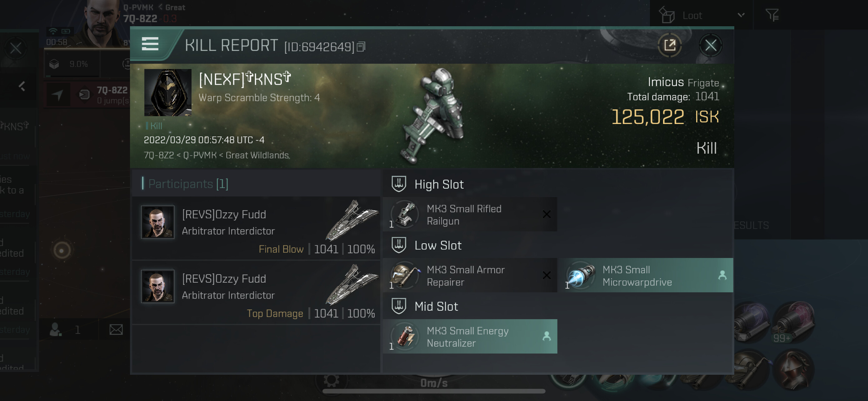Select the MK3 Small Energy Neutralizer item
Image resolution: width=868 pixels, height=401 pixels.
[470, 337]
